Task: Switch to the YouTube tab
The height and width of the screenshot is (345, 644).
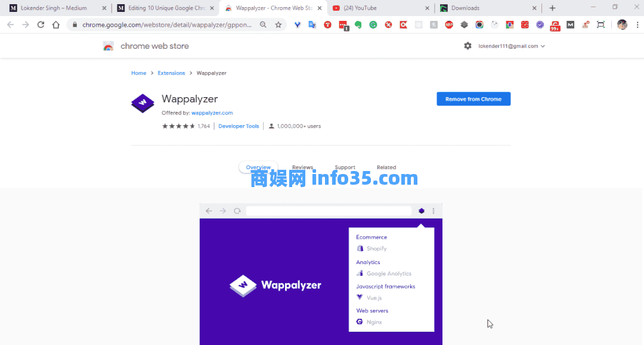Action: click(380, 8)
